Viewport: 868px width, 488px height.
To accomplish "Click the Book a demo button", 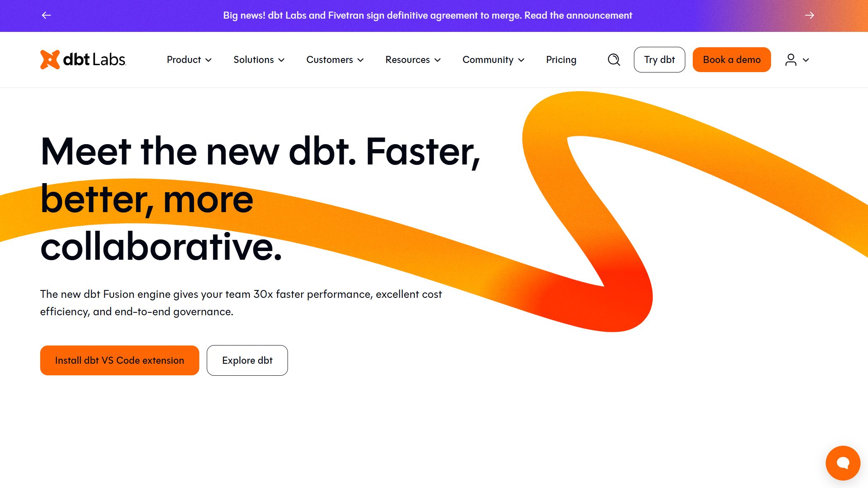I will (731, 60).
